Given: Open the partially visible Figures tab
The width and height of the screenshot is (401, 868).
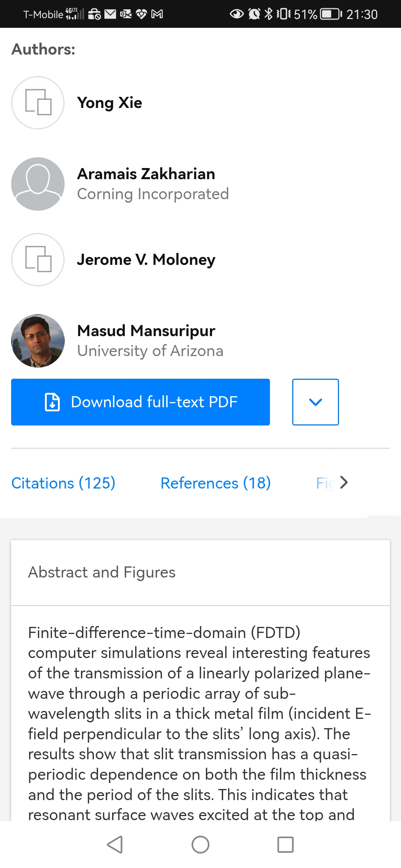Looking at the screenshot, I should pos(325,483).
